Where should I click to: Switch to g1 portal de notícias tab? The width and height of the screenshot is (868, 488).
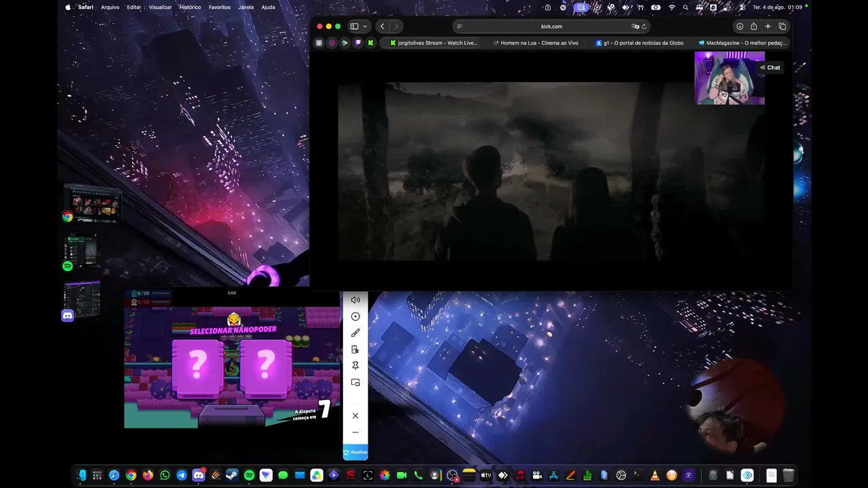pos(639,43)
